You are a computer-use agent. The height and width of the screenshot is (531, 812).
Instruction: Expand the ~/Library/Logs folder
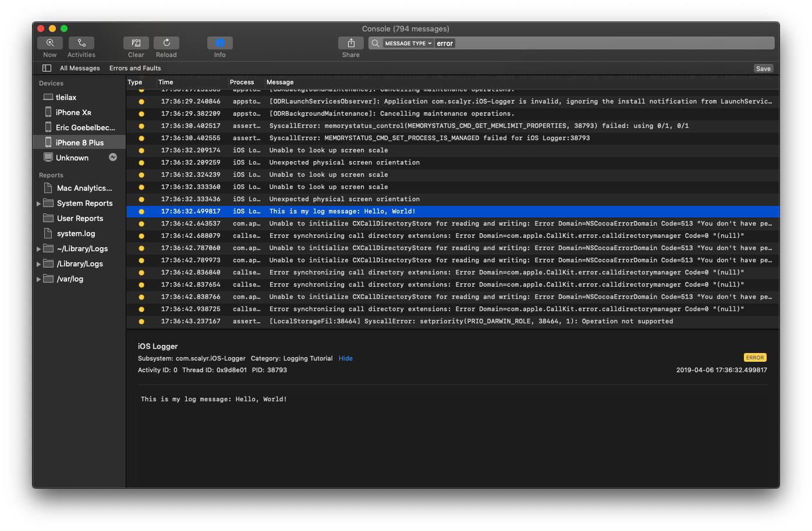click(38, 249)
